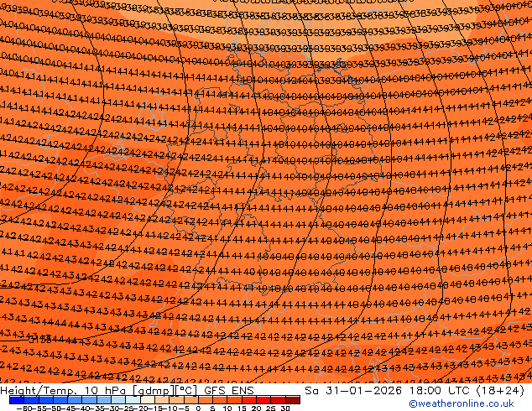This screenshot has height=411, width=532.
Task: Open the weatheronline.co.uk copyright link
Action: click(462, 403)
